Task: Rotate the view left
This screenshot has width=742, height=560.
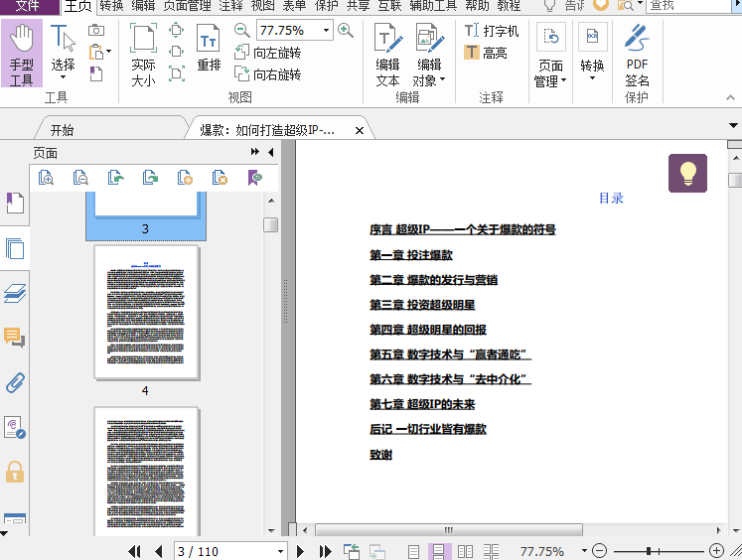Action: click(268, 53)
